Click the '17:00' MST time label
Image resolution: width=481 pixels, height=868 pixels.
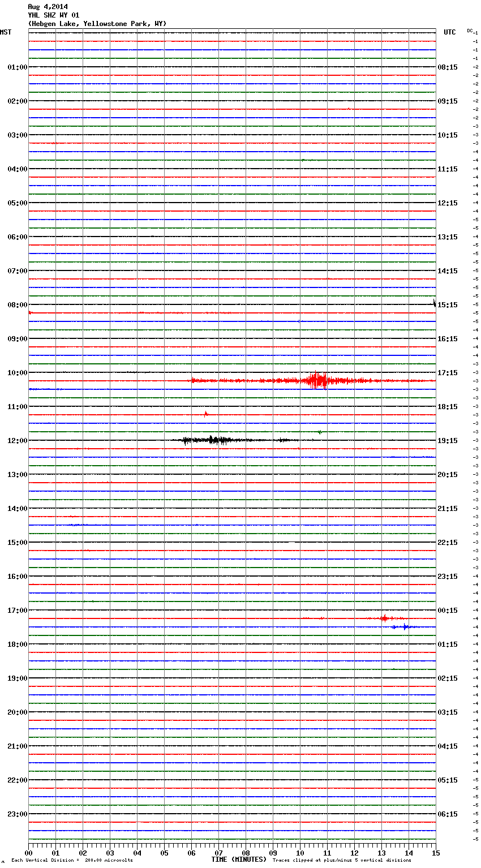(x=18, y=611)
